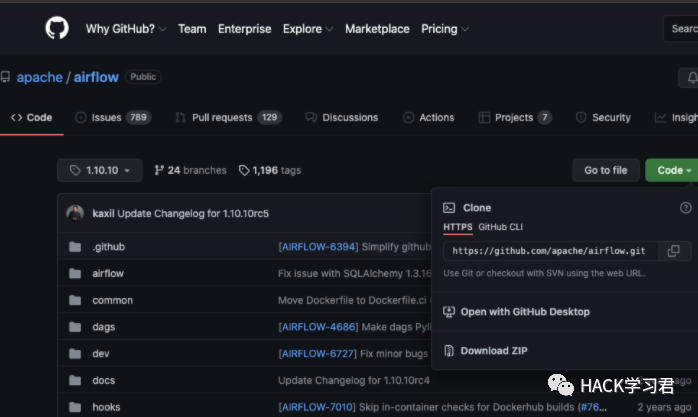Click the GitHub Desktop download icon
The width and height of the screenshot is (698, 417).
click(x=449, y=312)
